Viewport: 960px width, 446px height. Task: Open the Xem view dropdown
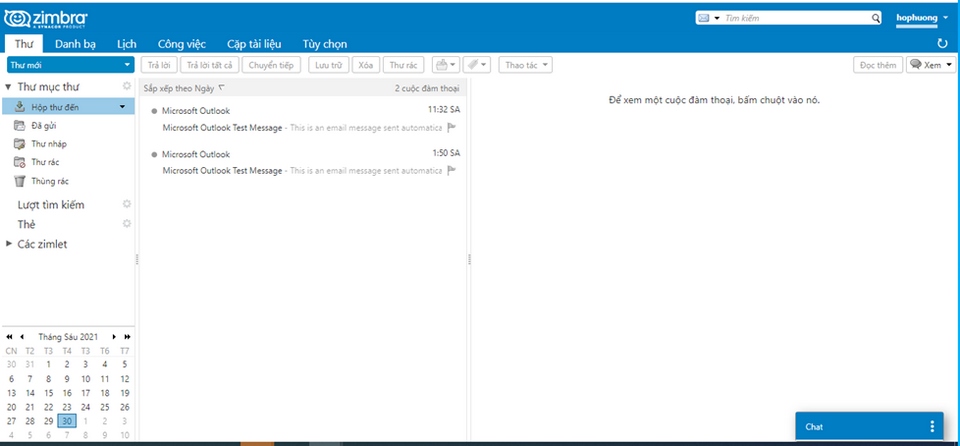(931, 65)
